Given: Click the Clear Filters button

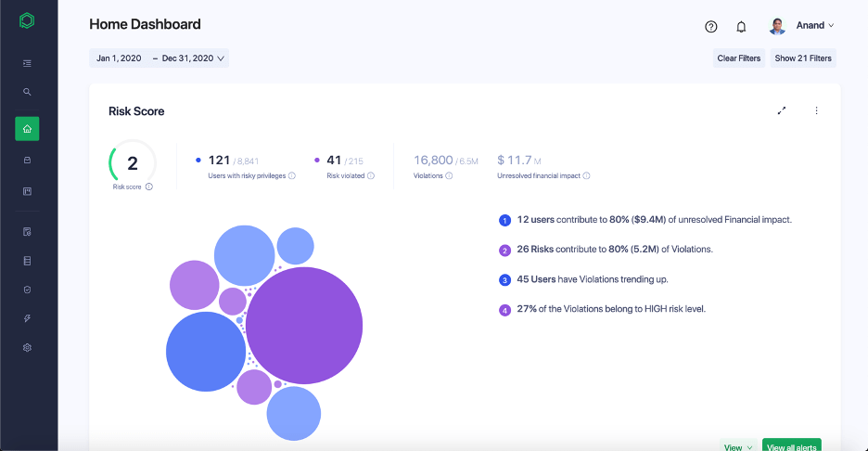Looking at the screenshot, I should (x=738, y=58).
